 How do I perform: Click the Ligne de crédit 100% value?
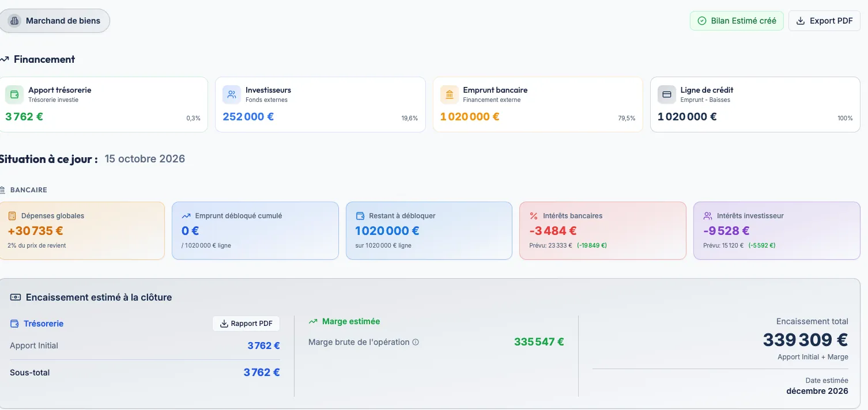click(x=845, y=118)
